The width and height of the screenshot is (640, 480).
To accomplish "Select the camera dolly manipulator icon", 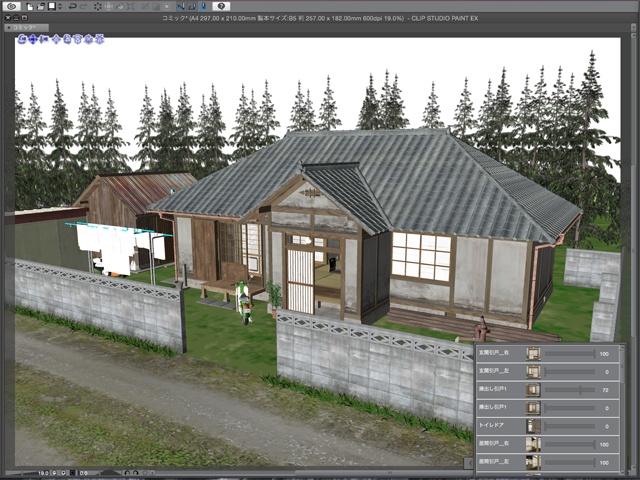I will [43, 39].
